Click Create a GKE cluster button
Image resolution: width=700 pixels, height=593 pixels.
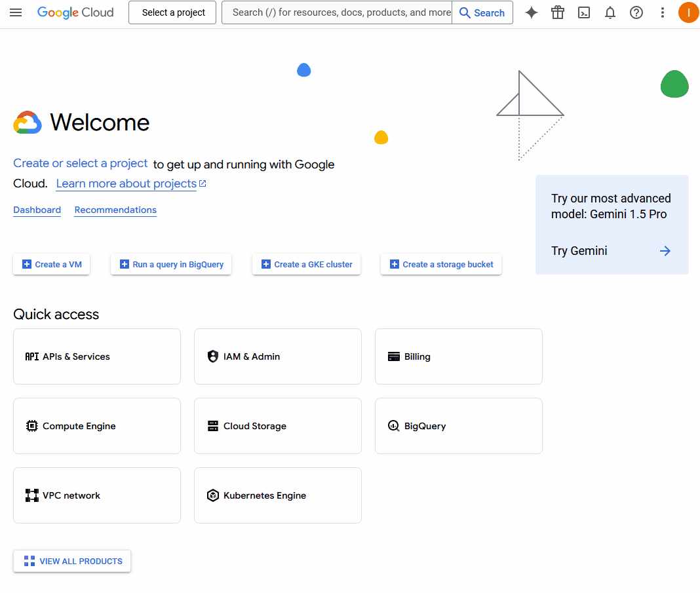[306, 265]
